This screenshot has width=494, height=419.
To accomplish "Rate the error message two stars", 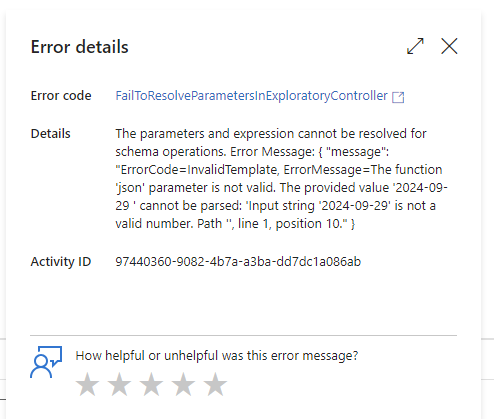I will (119, 384).
